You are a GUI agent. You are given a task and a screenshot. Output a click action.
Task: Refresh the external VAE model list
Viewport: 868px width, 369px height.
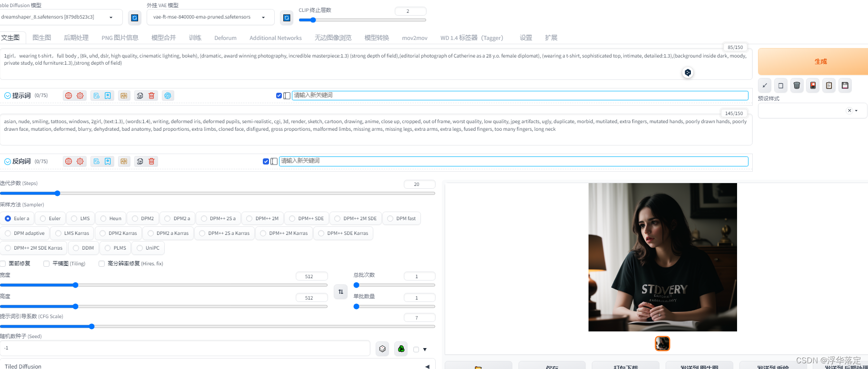click(x=287, y=18)
